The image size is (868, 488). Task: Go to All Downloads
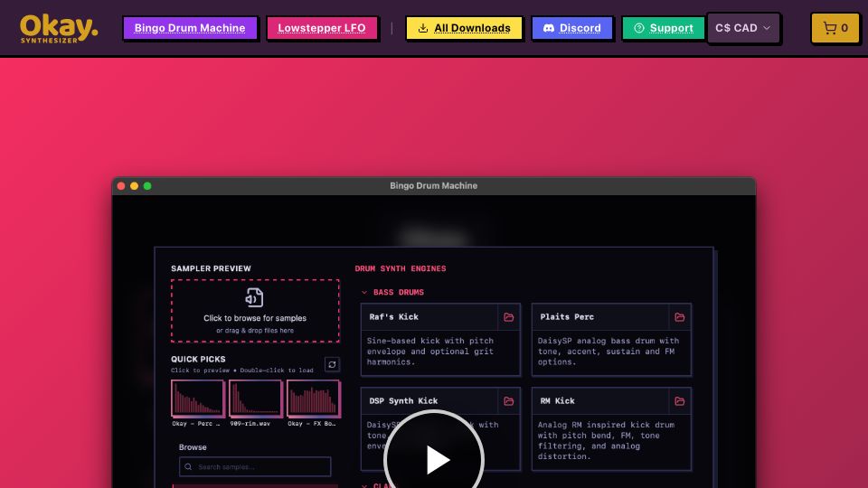(464, 28)
